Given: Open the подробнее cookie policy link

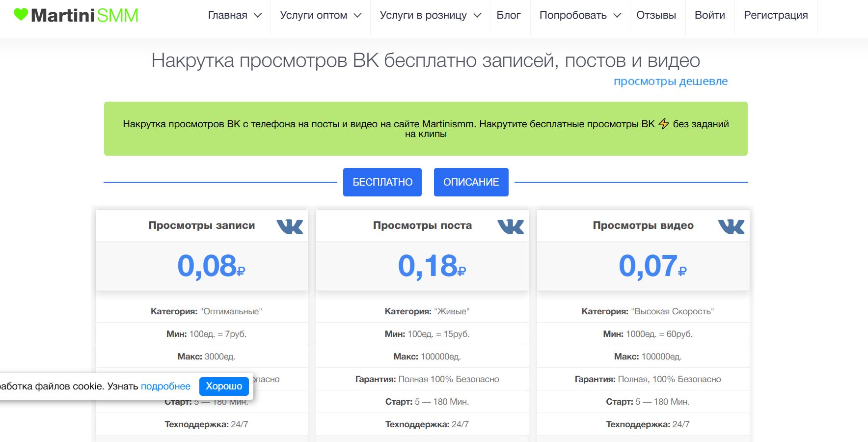Looking at the screenshot, I should tap(165, 387).
